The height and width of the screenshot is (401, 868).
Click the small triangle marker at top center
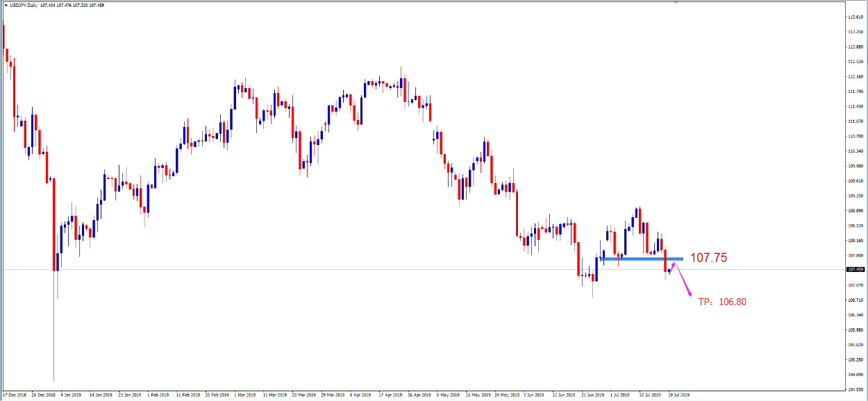(x=676, y=3)
